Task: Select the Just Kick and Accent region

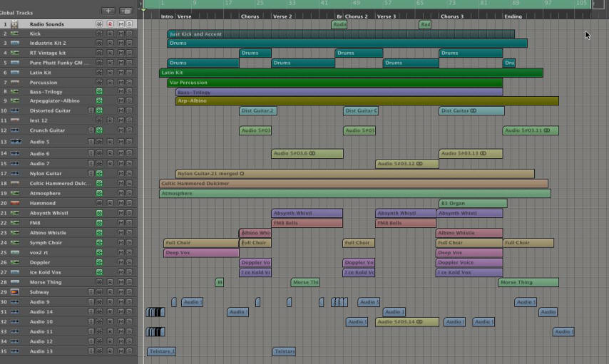Action: [341, 33]
